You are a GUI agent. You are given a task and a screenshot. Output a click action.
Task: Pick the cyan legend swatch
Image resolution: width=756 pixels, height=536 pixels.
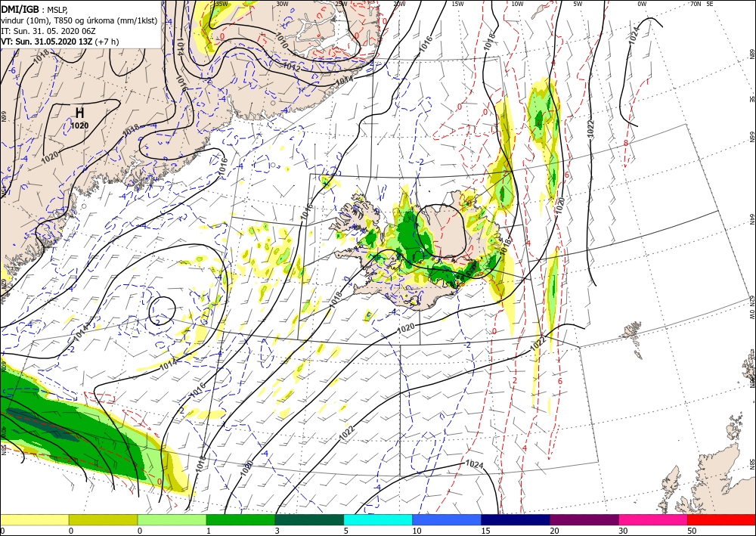coord(378,519)
